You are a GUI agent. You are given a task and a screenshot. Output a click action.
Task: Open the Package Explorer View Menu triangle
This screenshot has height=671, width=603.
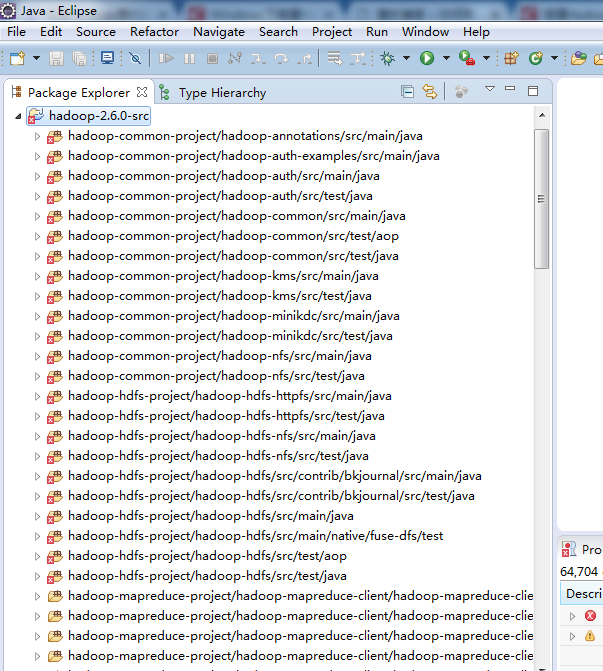pos(490,89)
